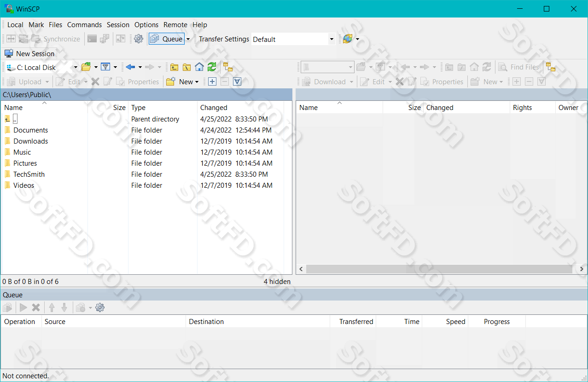
Task: Click Queue Move Up arrow
Action: [x=52, y=307]
